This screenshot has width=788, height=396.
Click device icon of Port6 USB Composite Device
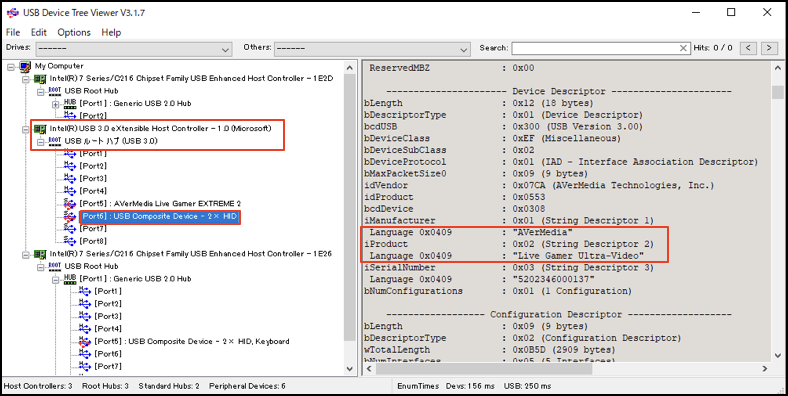tap(70, 217)
